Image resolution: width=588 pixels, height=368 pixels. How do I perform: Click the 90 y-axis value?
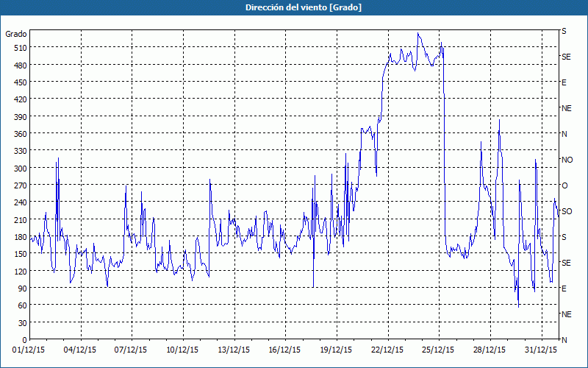point(23,289)
